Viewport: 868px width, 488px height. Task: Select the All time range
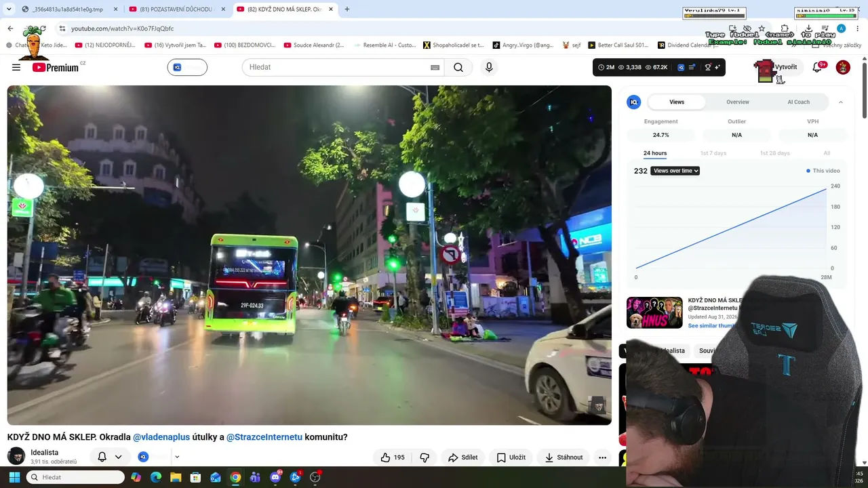pos(827,153)
